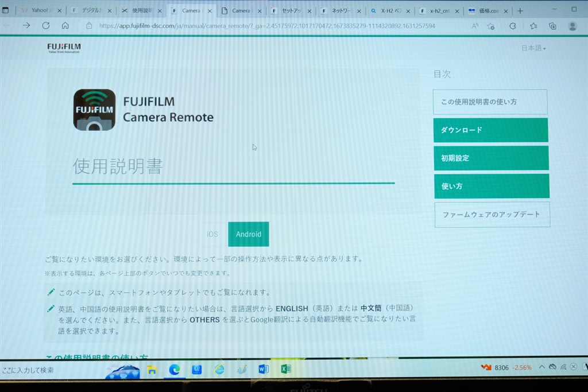Close the active Camera tab

[x=210, y=11]
